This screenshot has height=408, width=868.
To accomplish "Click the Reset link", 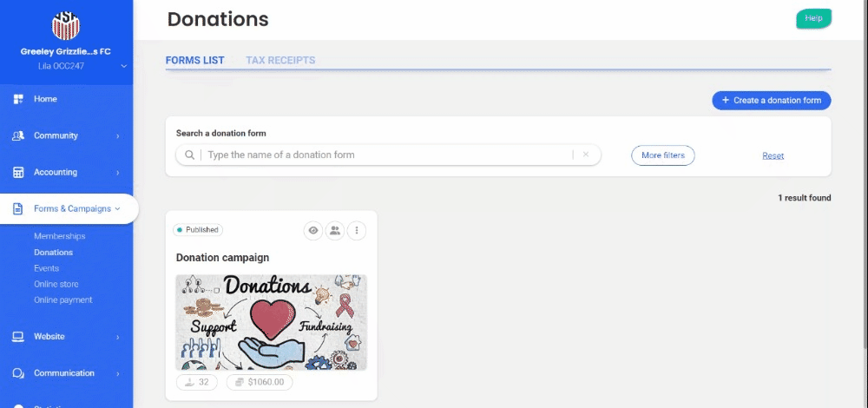I will [773, 156].
